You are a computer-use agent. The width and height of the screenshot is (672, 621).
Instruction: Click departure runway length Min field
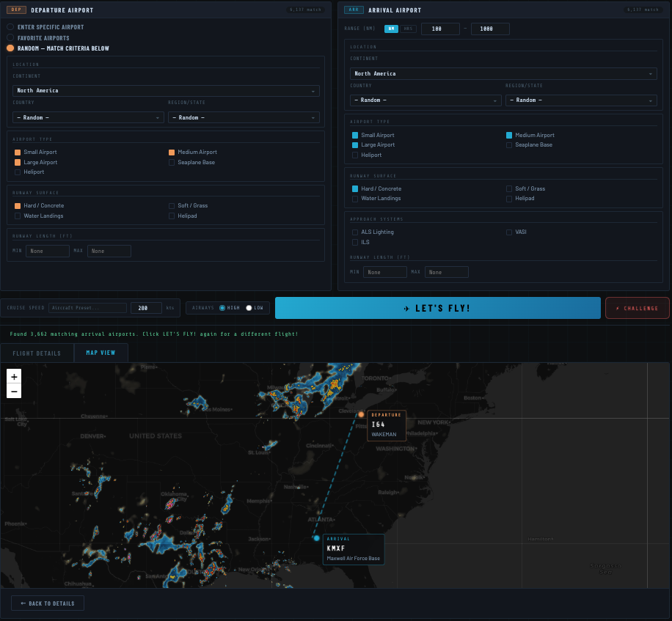[x=48, y=251]
